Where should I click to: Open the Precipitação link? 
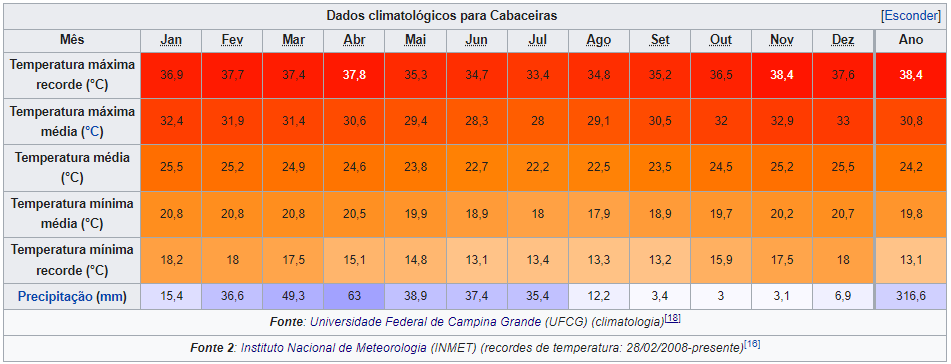(x=56, y=297)
